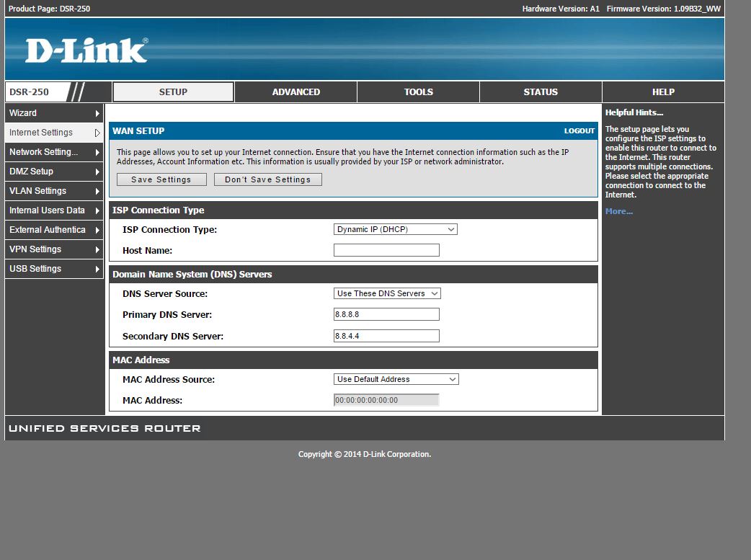The height and width of the screenshot is (560, 751).
Task: Expand USB Settings arrow
Action: [x=97, y=270]
